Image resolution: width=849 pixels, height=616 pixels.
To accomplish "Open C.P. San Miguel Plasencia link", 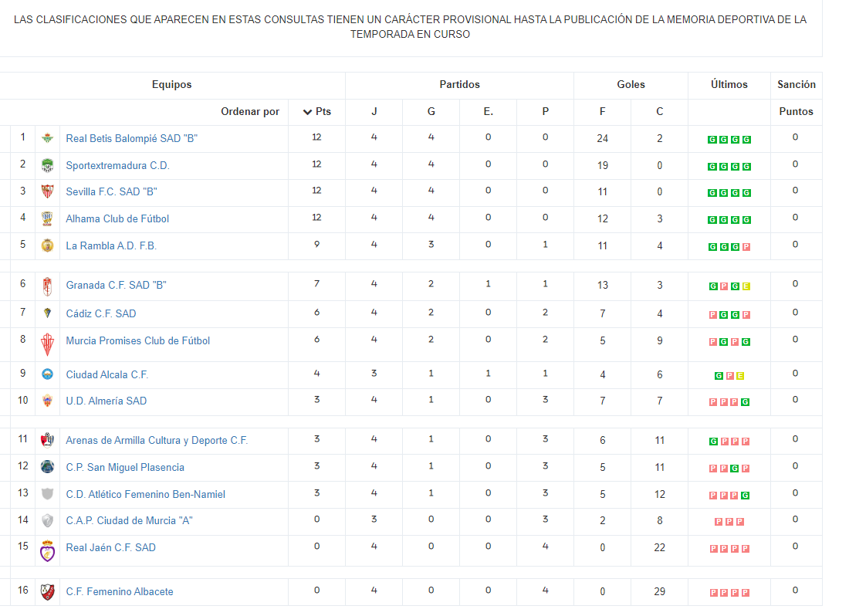I will click(x=125, y=467).
